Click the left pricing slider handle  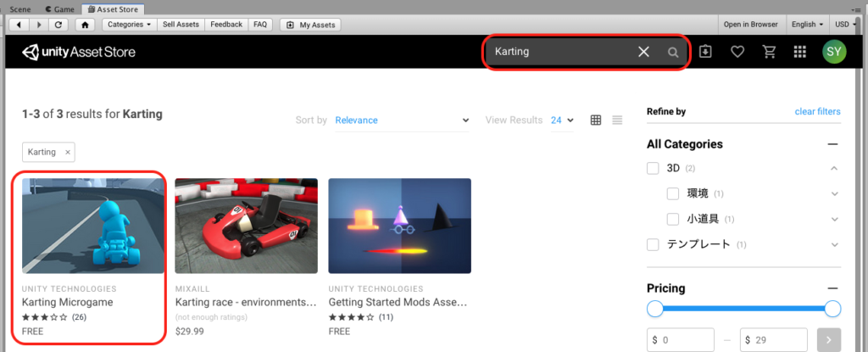[654, 308]
